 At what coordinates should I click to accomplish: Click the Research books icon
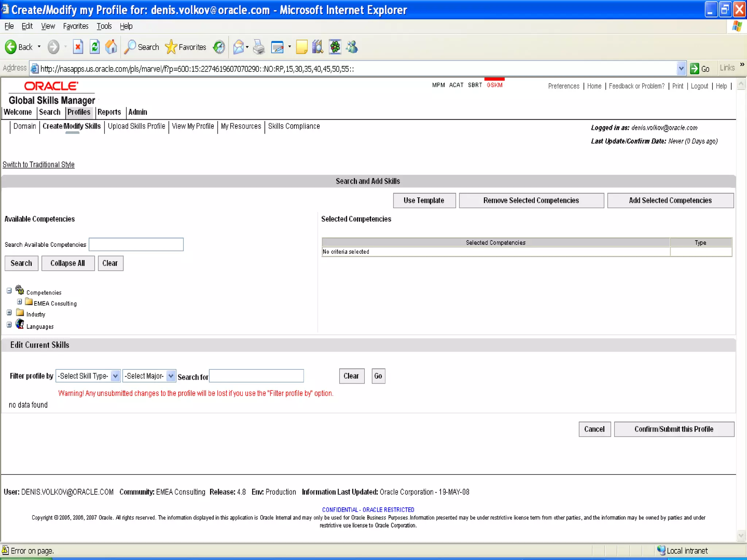[x=318, y=47]
